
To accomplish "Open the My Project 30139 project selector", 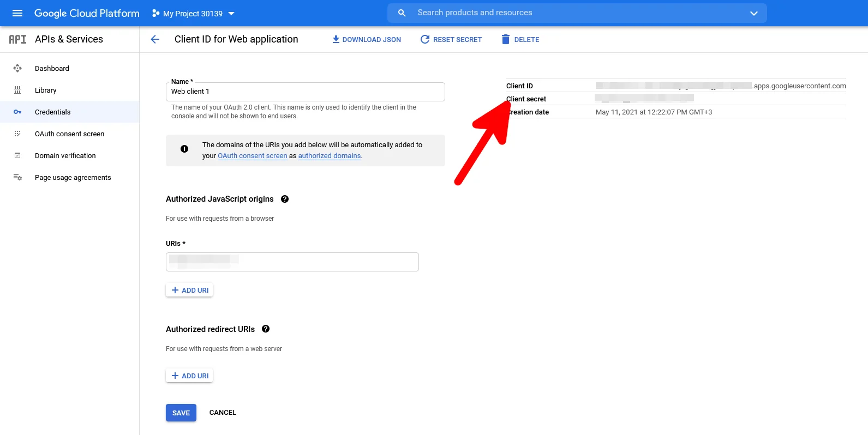I will click(193, 14).
